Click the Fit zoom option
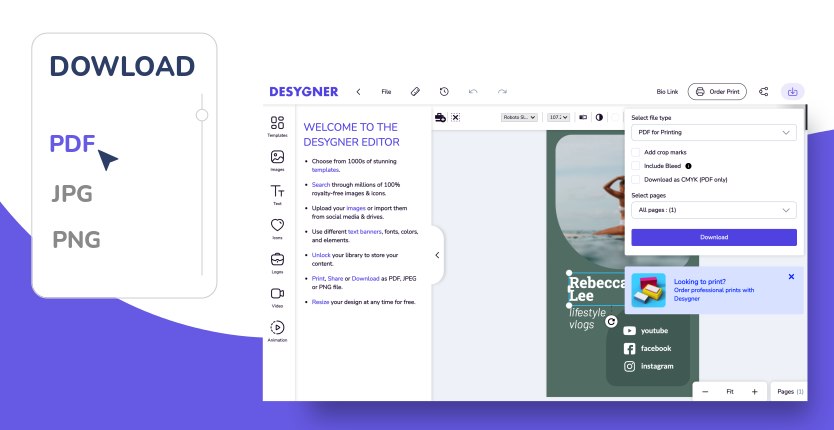Screen dimensions: 834x430 (730, 392)
